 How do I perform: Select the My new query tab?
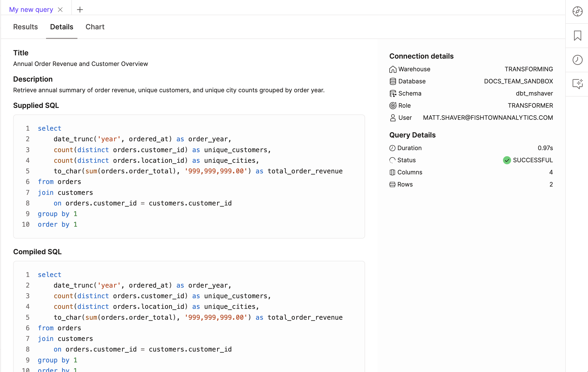[31, 9]
